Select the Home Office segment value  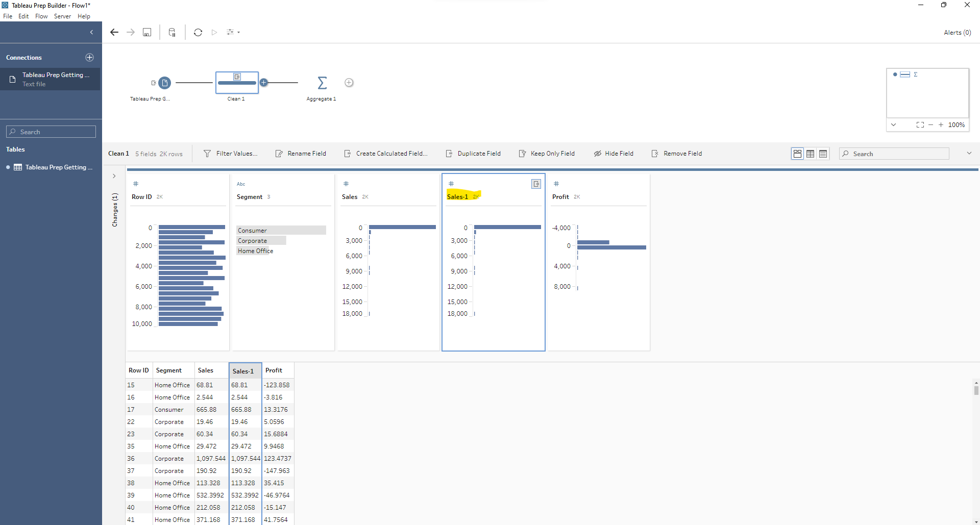pyautogui.click(x=255, y=251)
